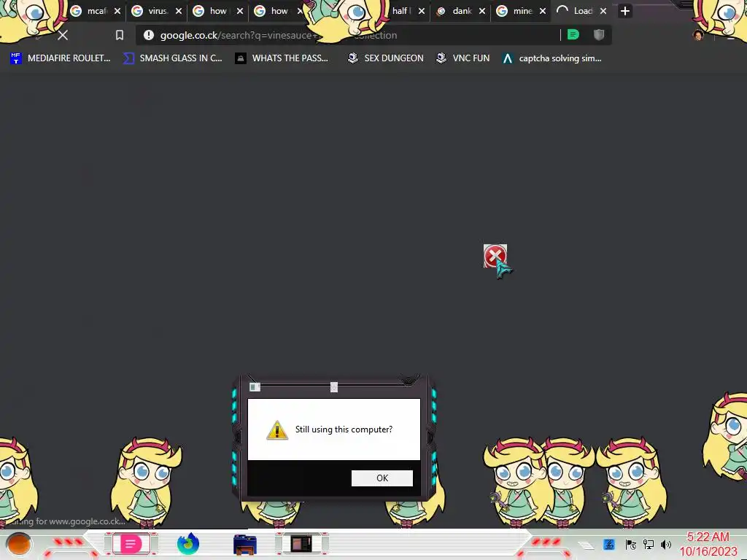
Task: Close the dank tab
Action: (482, 11)
